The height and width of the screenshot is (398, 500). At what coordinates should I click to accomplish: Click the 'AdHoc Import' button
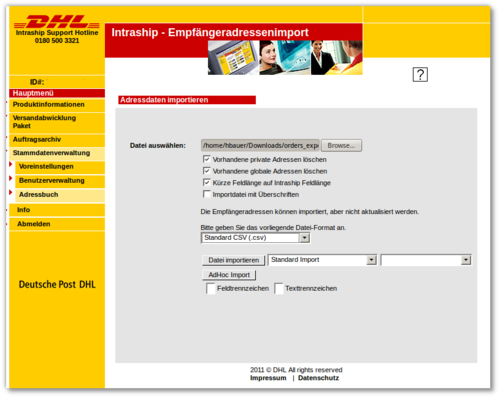tap(229, 275)
